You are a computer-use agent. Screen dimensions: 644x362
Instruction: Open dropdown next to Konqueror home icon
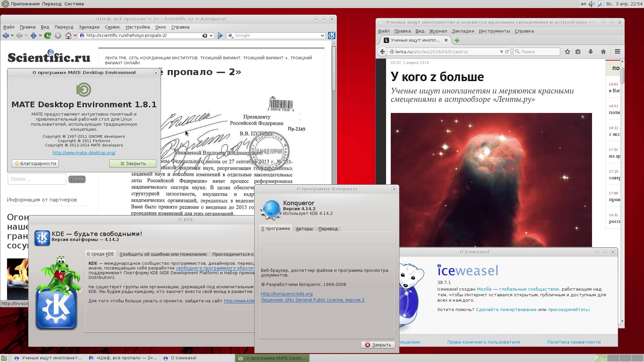[x=75, y=36]
